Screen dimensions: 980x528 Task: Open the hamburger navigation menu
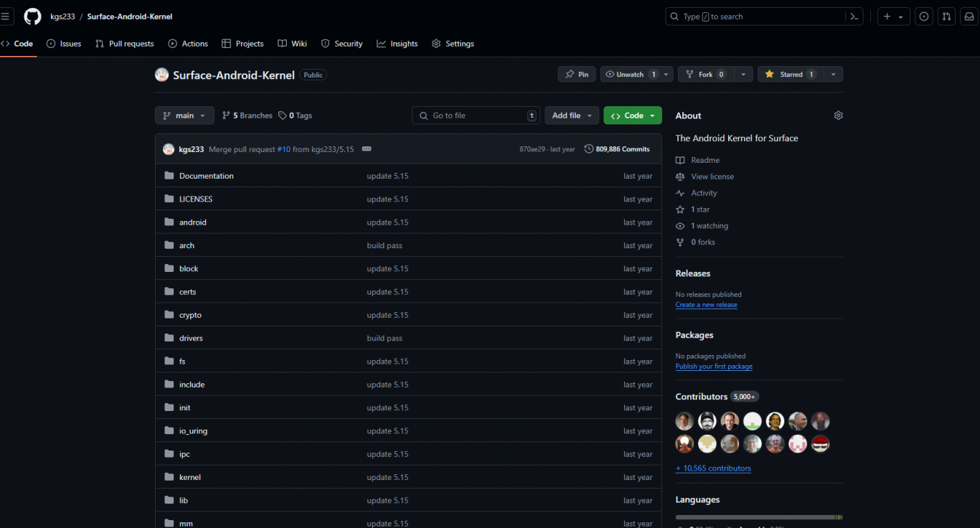[5, 16]
